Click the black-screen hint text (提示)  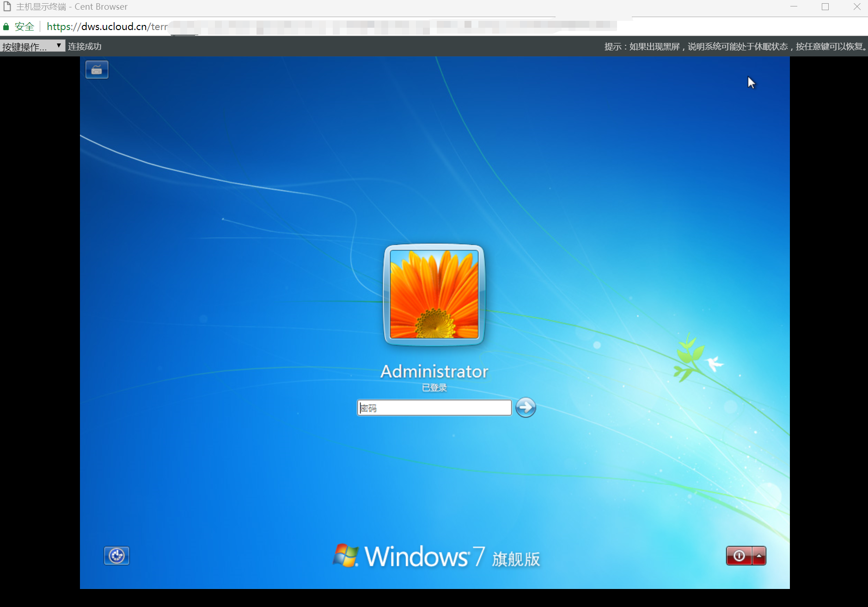coord(736,46)
